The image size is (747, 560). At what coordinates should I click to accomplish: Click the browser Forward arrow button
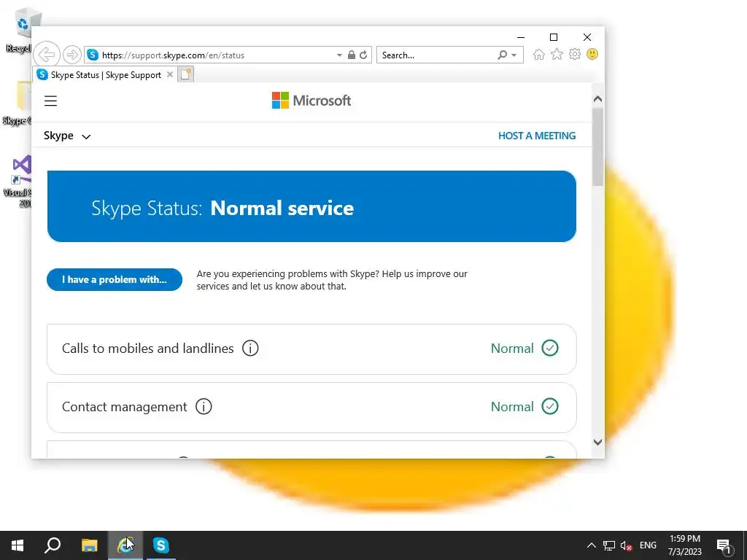[72, 55]
